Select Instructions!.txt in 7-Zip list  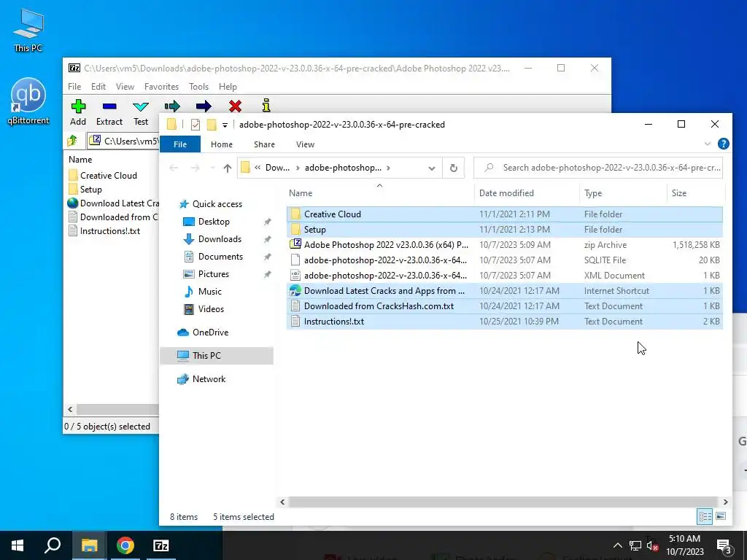pyautogui.click(x=109, y=231)
